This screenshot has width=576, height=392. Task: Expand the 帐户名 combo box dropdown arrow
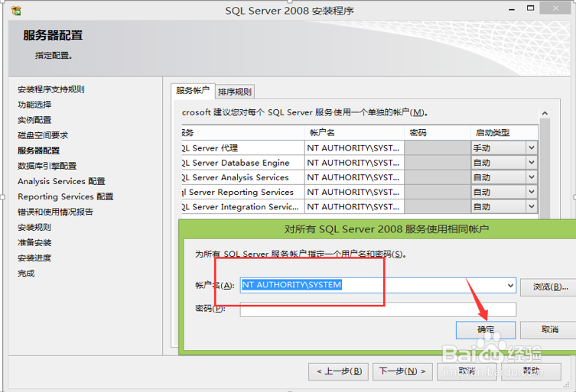point(510,285)
